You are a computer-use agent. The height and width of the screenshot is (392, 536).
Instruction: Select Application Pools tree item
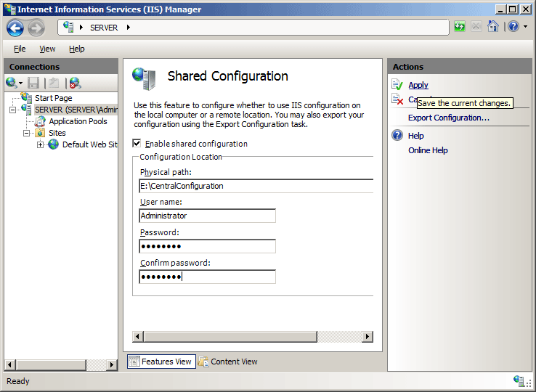pos(78,121)
